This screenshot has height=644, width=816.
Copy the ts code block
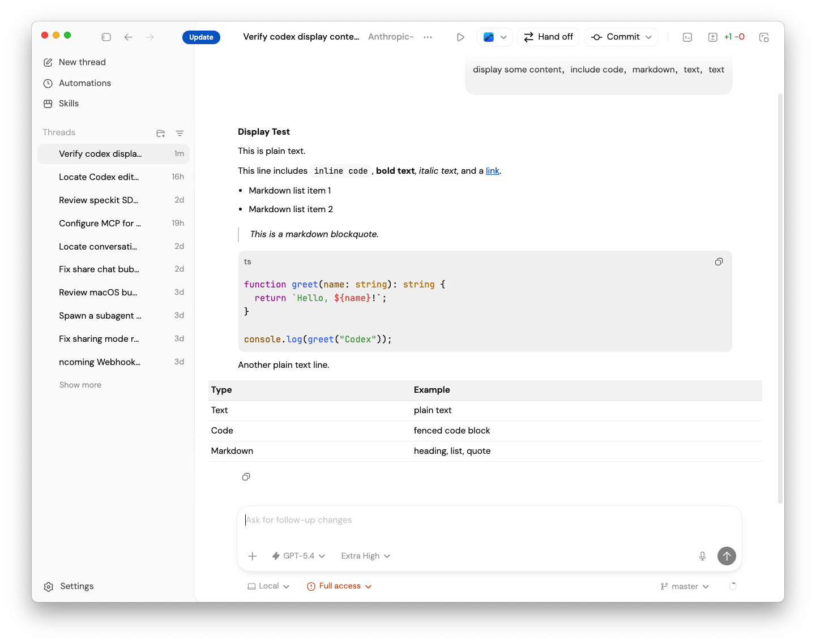719,261
